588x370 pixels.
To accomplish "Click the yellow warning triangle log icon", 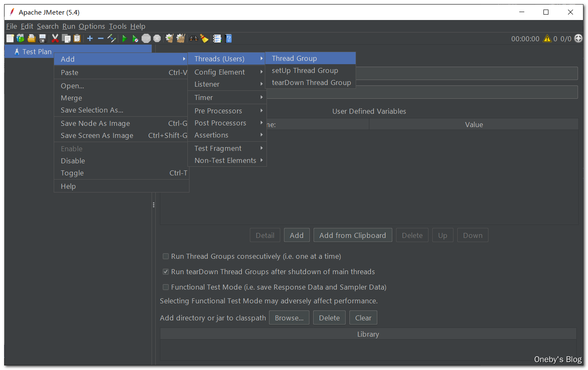I will coord(547,39).
